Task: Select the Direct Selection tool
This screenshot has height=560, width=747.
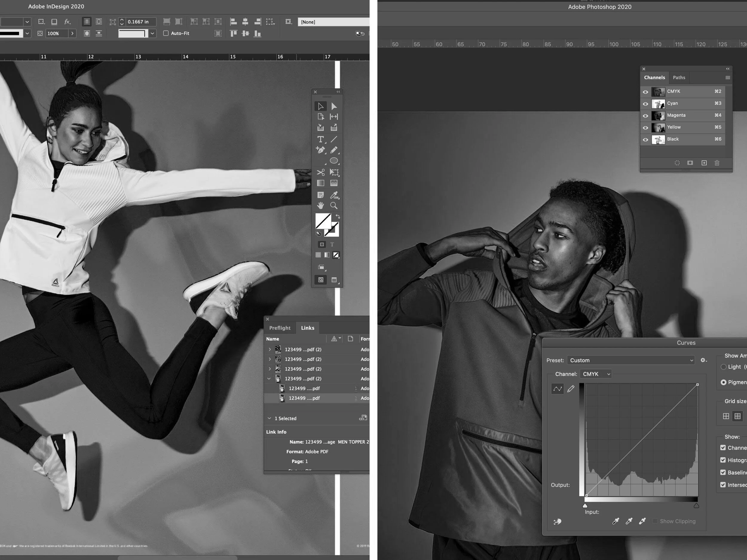Action: 334,106
